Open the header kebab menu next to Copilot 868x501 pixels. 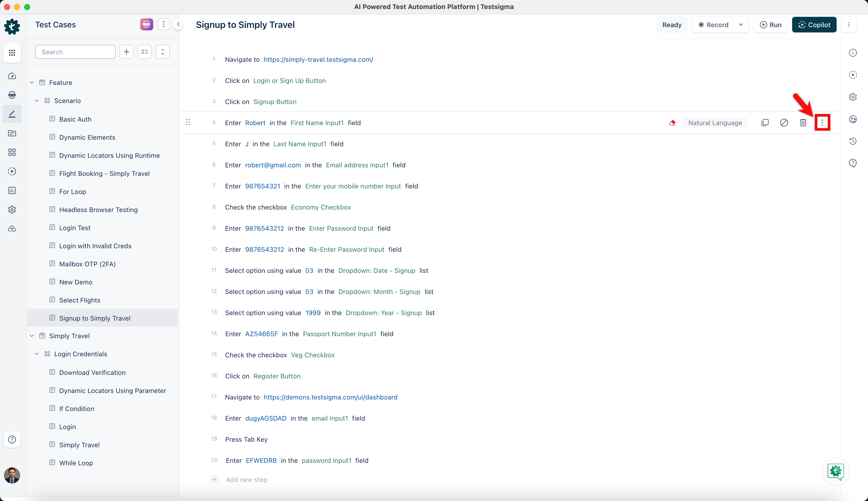click(849, 25)
